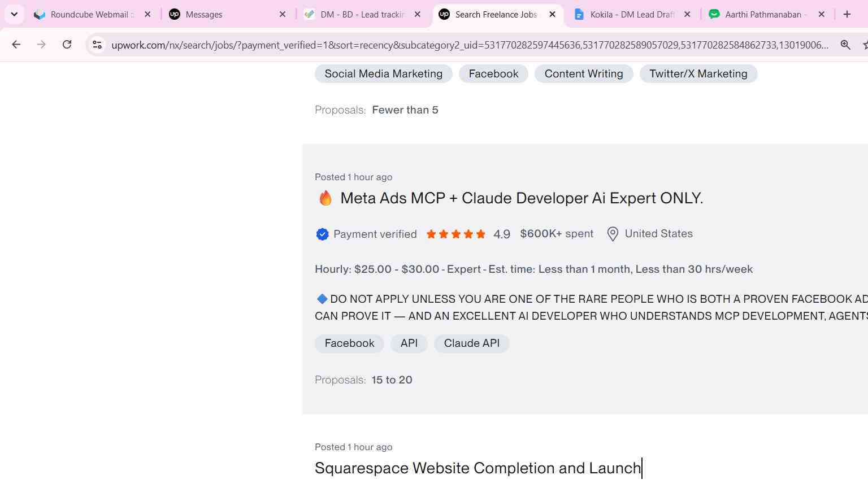Open a new browser tab

(x=847, y=14)
